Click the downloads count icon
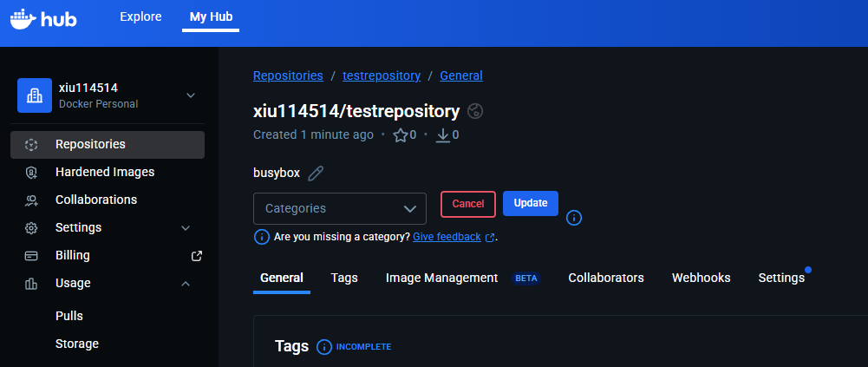Image resolution: width=868 pixels, height=367 pixels. click(x=443, y=135)
